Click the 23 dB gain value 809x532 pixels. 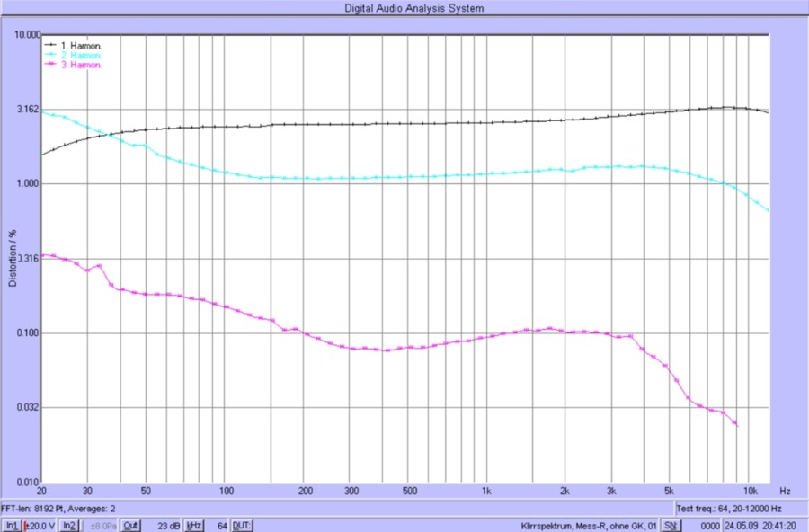click(x=167, y=525)
